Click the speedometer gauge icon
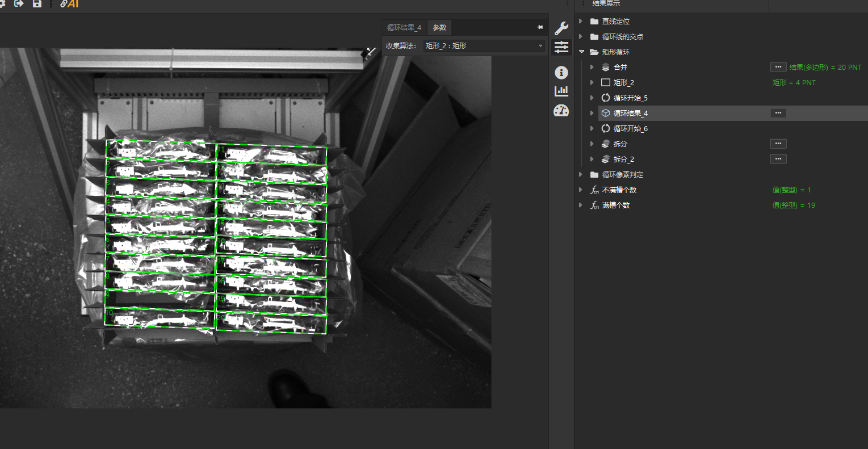The width and height of the screenshot is (868, 449). point(561,111)
